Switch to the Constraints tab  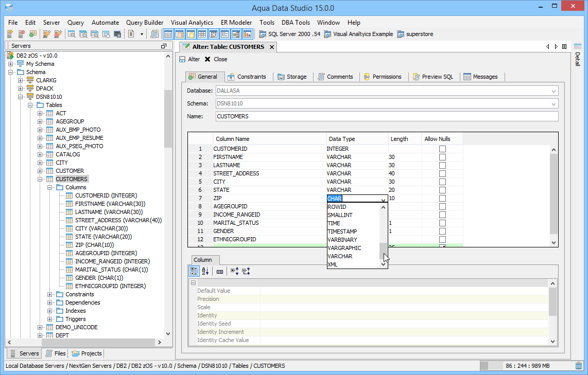pos(247,77)
